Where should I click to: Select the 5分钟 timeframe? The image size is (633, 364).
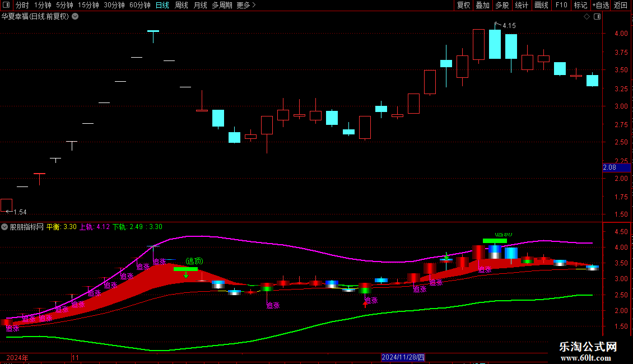(64, 5)
